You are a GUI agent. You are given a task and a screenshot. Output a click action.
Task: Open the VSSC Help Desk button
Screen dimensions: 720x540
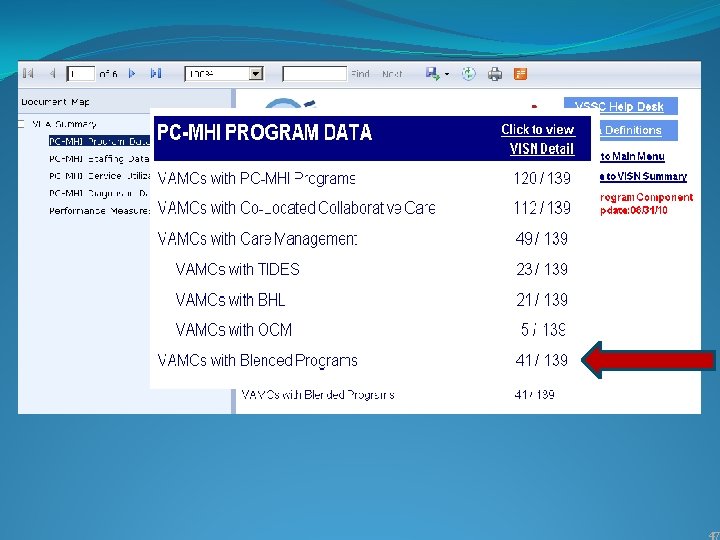click(x=620, y=106)
